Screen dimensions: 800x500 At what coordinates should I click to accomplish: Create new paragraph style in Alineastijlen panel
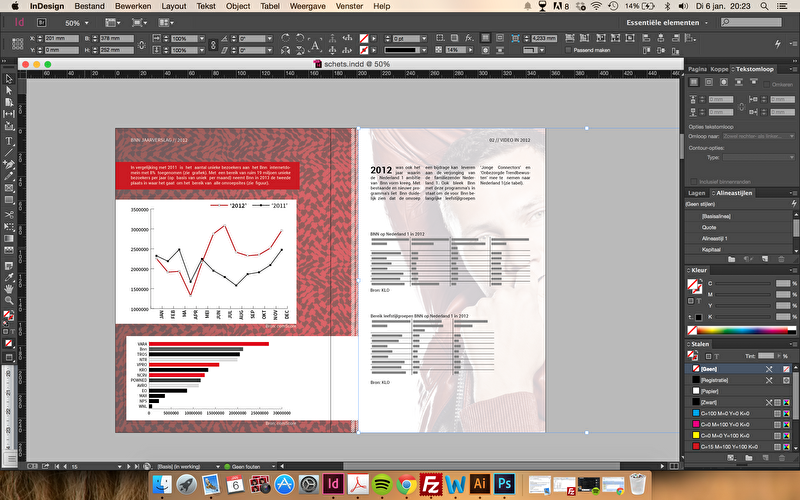[764, 259]
